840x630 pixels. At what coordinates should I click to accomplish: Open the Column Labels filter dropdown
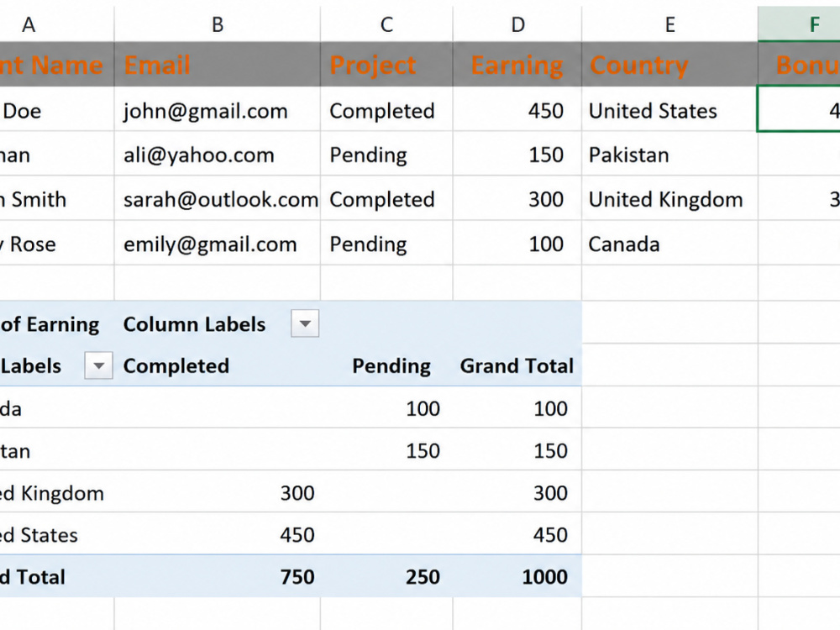305,323
